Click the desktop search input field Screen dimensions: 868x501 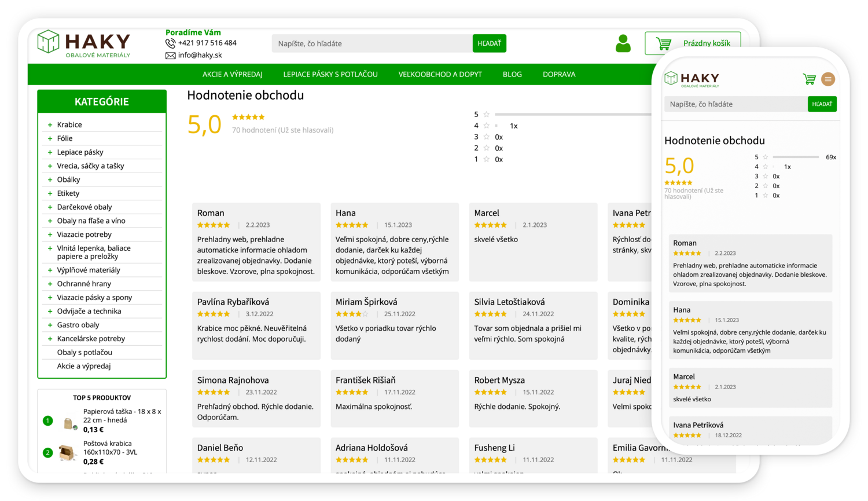(372, 43)
